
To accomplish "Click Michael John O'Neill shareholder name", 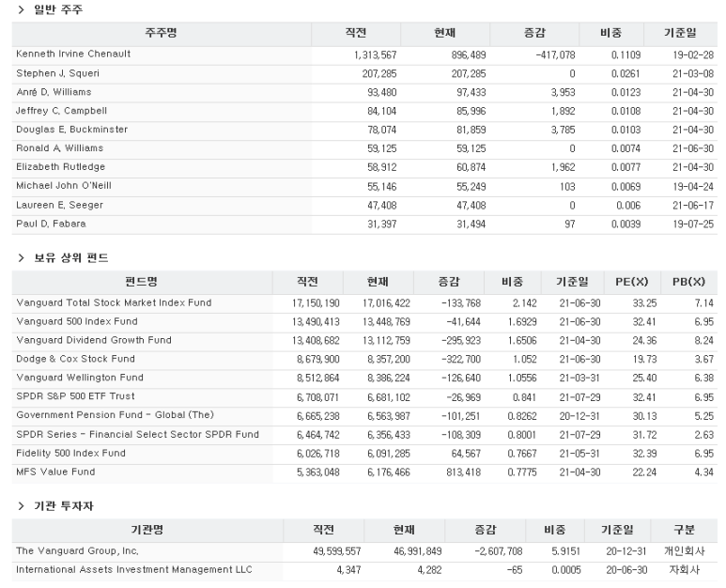I will [x=64, y=186].
